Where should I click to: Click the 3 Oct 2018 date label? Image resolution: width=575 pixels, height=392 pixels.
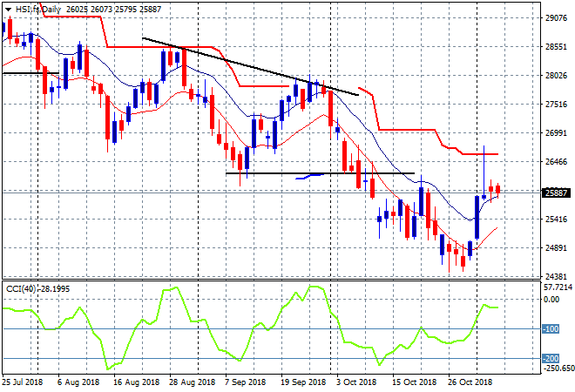pyautogui.click(x=356, y=382)
